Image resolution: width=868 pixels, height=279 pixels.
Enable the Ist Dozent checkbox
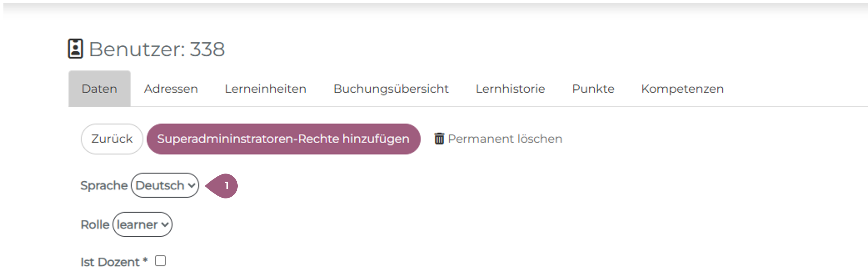[160, 261]
